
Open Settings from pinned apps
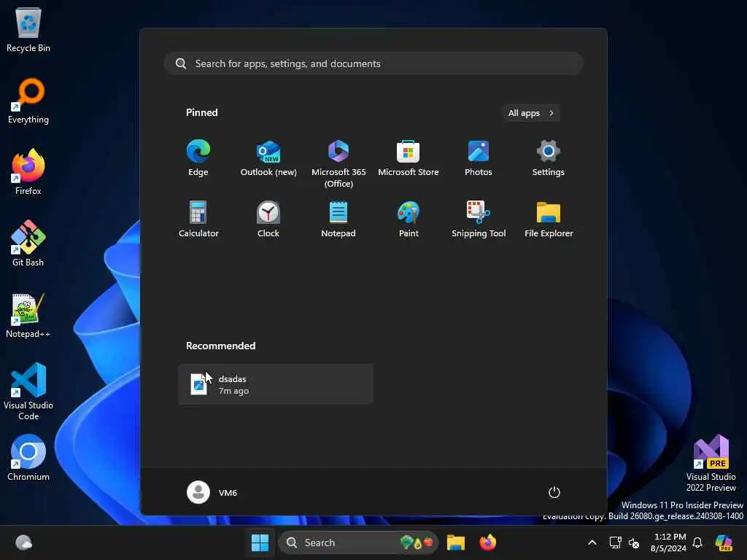[549, 158]
